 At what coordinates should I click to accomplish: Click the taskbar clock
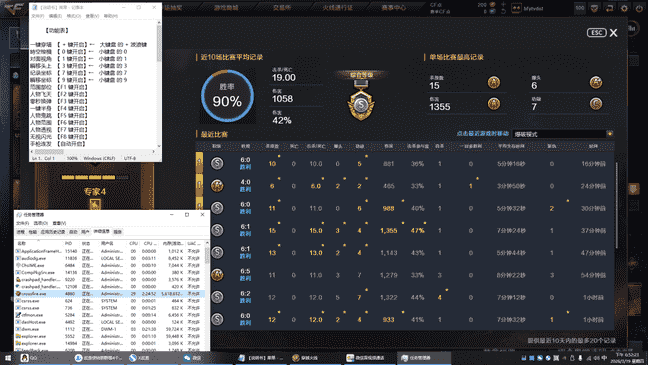pos(627,358)
